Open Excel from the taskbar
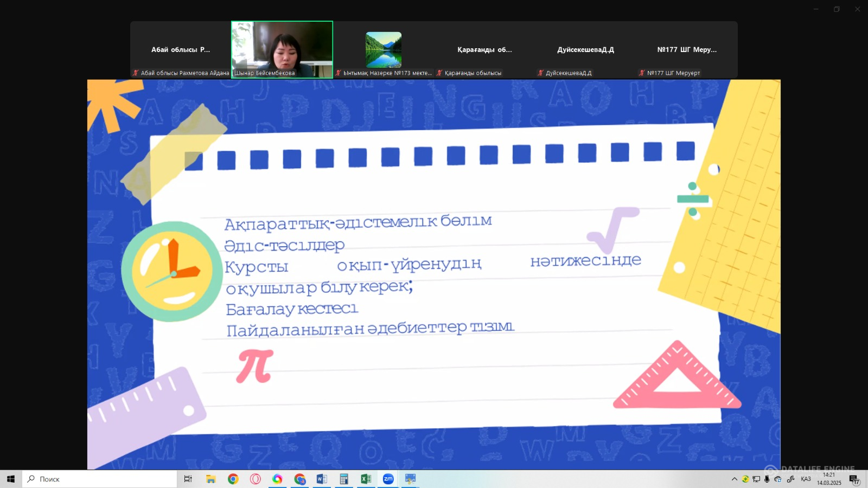868x488 pixels. point(366,479)
